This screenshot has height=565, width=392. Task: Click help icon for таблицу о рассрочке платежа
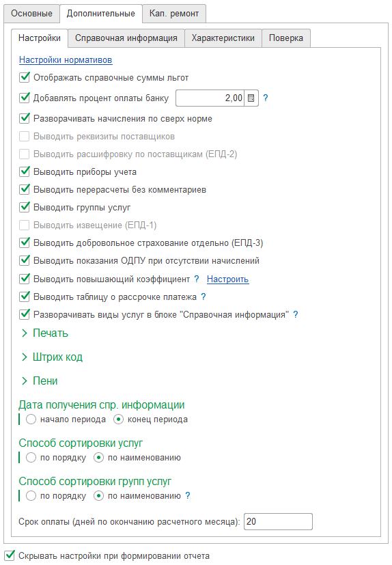[x=204, y=297]
